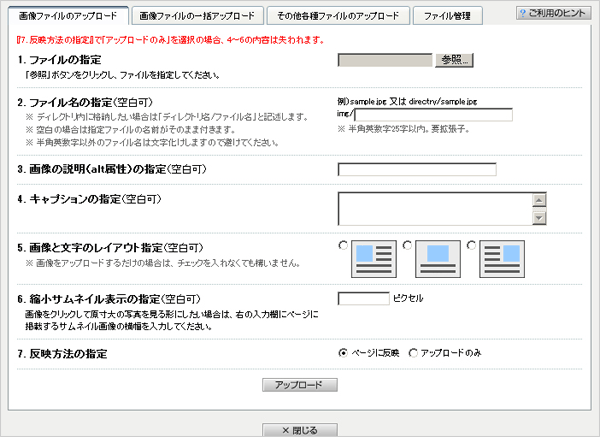Image resolution: width=600 pixels, height=437 pixels.
Task: Open the 画像ファイルのアップロード tab
Action: pyautogui.click(x=68, y=16)
